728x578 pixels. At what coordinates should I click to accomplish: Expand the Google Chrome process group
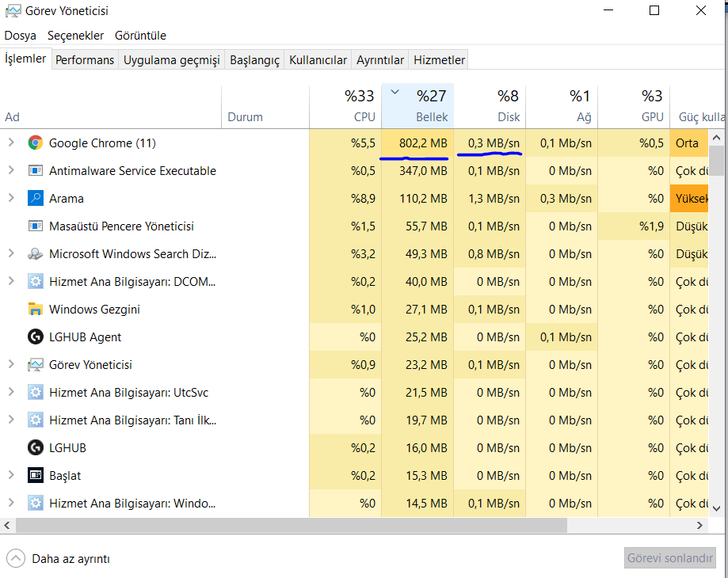point(11,143)
